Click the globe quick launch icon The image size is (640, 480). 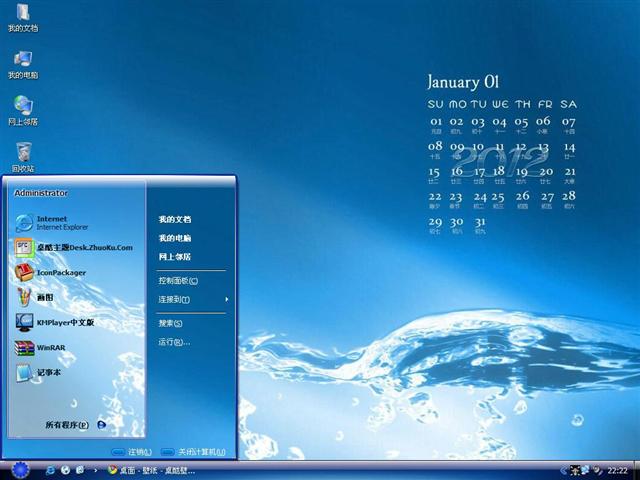[x=65, y=470]
